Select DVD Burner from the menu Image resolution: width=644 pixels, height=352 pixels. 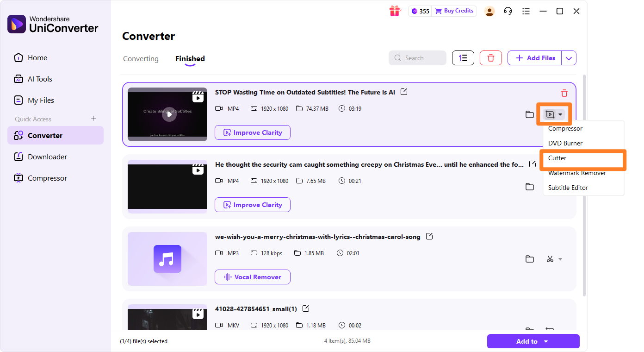(x=565, y=143)
